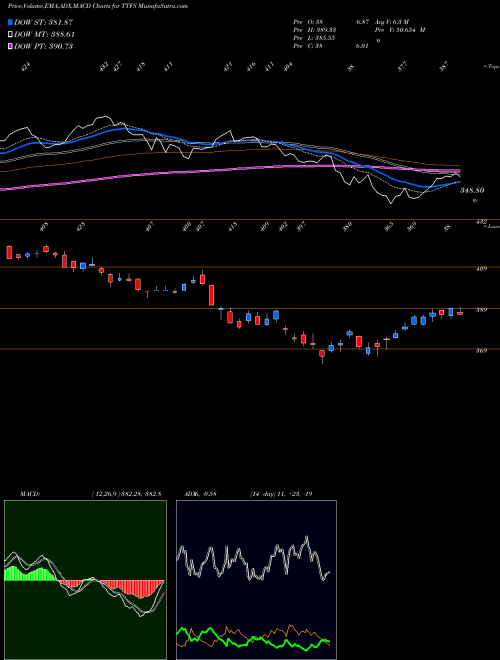Click the 'Pre V: 30.654 M' value
This screenshot has width=500, height=660.
point(400,30)
